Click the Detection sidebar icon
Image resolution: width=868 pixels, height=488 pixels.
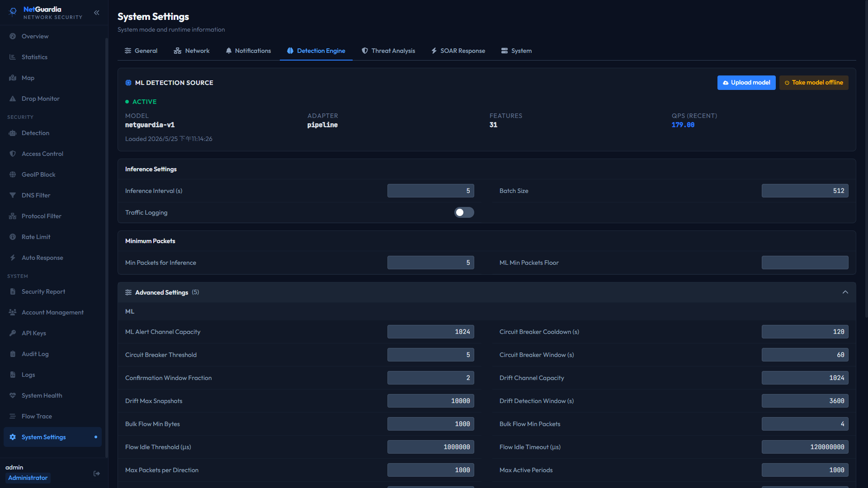click(x=13, y=133)
